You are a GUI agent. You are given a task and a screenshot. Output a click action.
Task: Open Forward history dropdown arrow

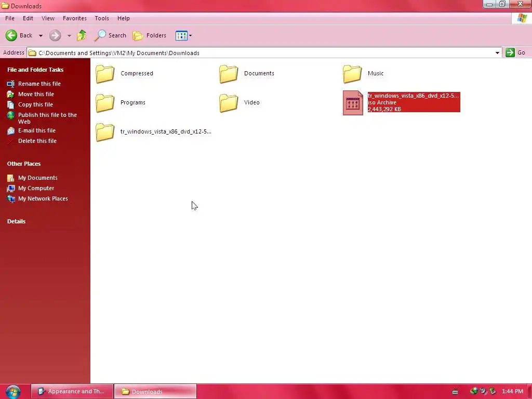coord(69,36)
